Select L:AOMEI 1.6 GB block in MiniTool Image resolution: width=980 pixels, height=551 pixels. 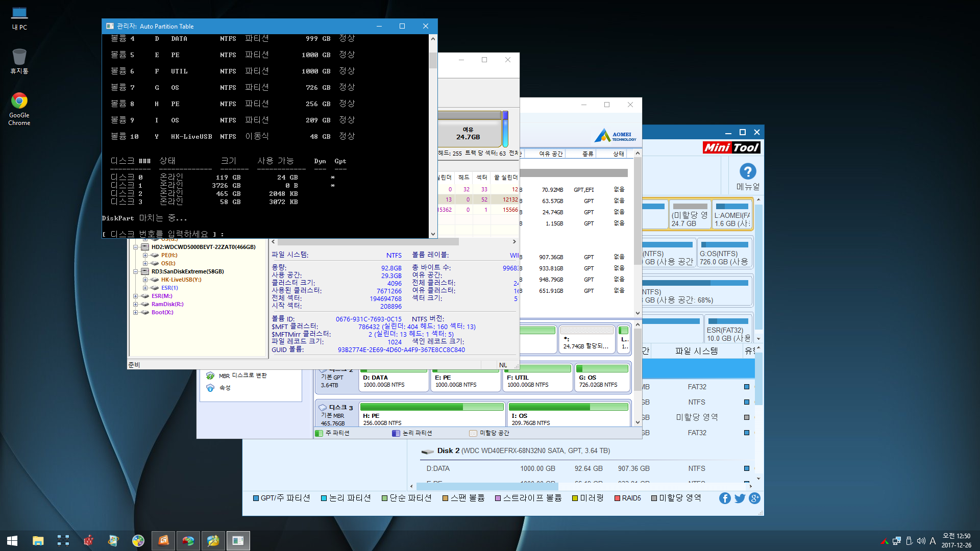pyautogui.click(x=732, y=215)
